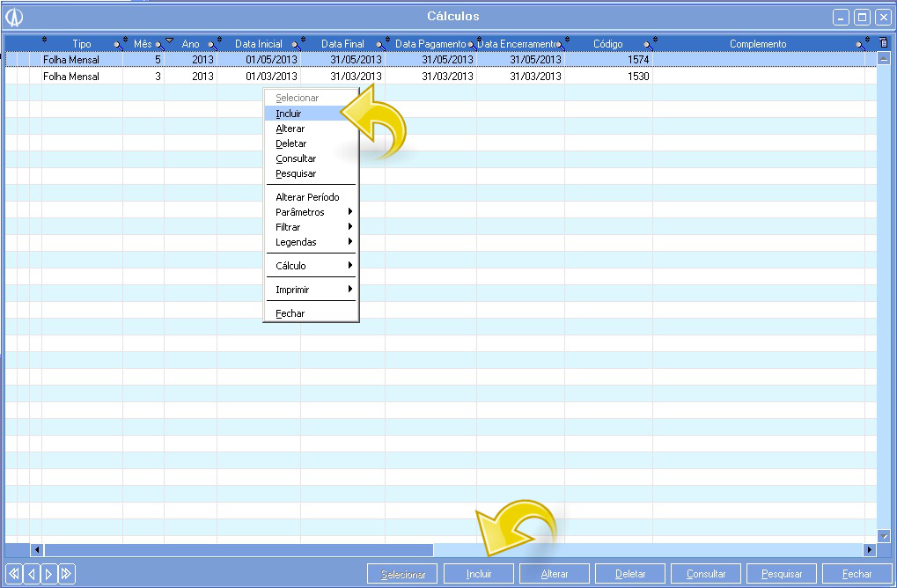The image size is (897, 588).
Task: Choose Alterar in the context menu
Action: point(311,129)
